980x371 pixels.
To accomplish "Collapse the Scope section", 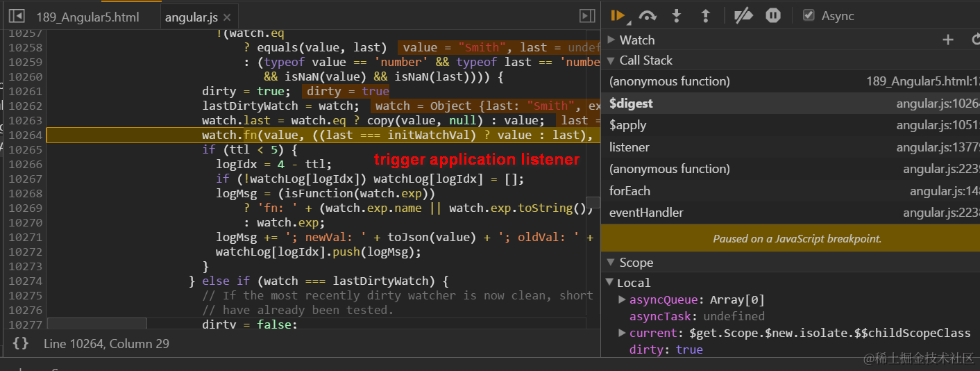I will pos(611,263).
